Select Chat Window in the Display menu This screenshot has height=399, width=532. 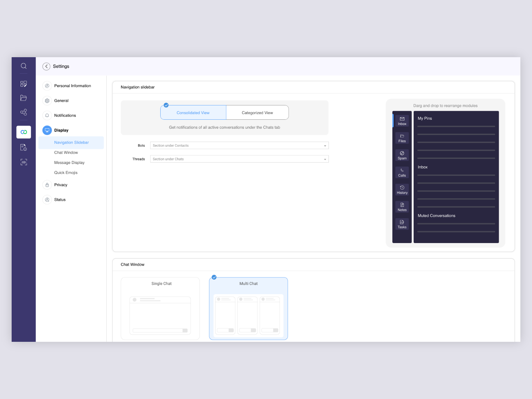pos(66,152)
